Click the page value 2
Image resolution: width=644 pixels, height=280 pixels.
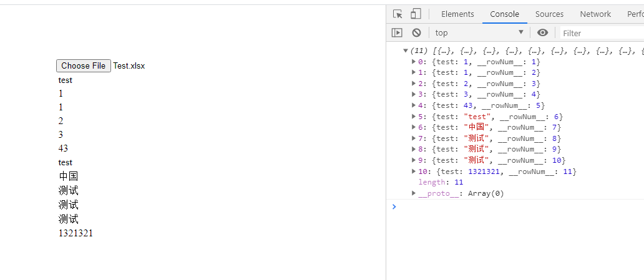click(61, 121)
